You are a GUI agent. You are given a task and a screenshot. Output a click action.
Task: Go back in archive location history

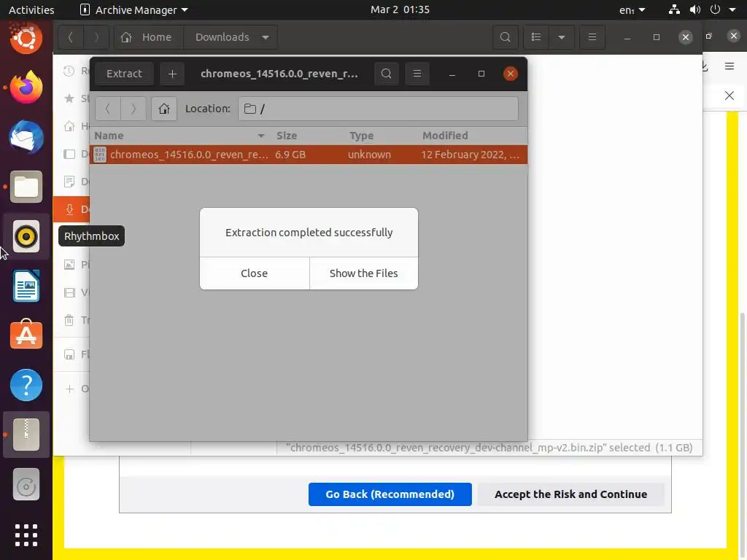(108, 109)
